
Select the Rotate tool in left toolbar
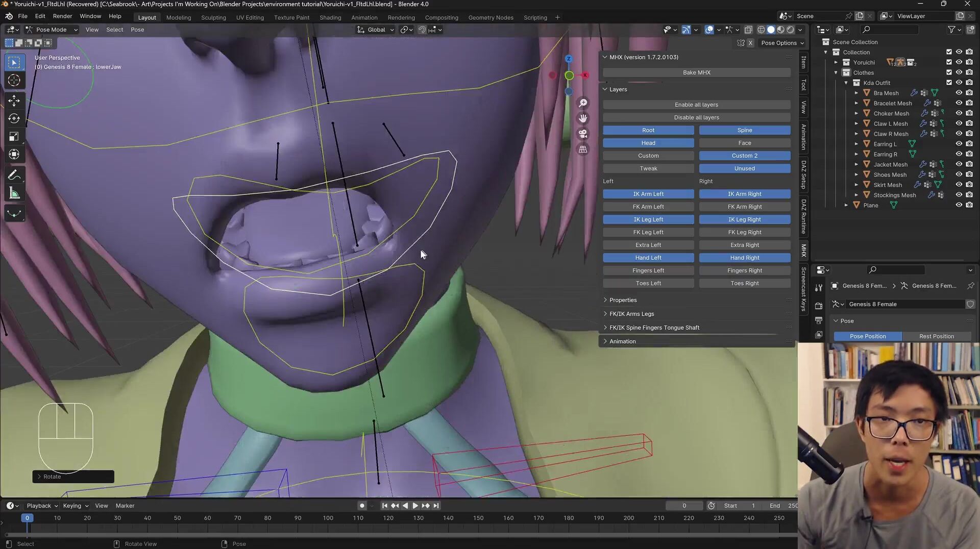[x=14, y=118]
